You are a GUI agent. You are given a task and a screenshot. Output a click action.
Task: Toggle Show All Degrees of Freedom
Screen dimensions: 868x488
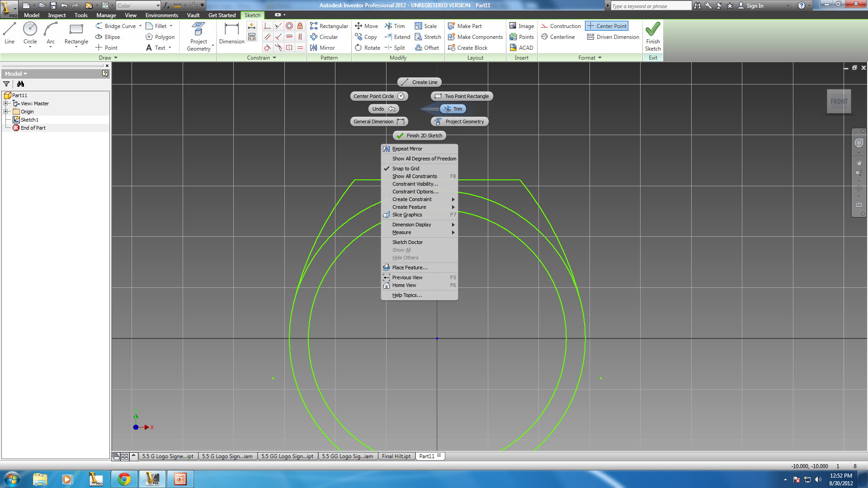420,159
